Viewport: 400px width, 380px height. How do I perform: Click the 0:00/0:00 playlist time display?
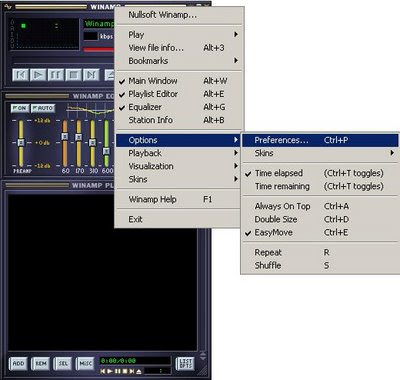coord(135,361)
